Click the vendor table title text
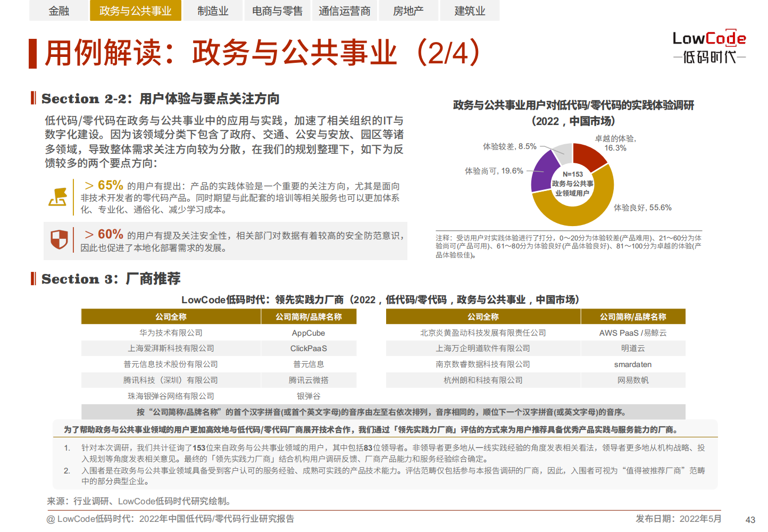The image size is (768, 532). point(380,300)
